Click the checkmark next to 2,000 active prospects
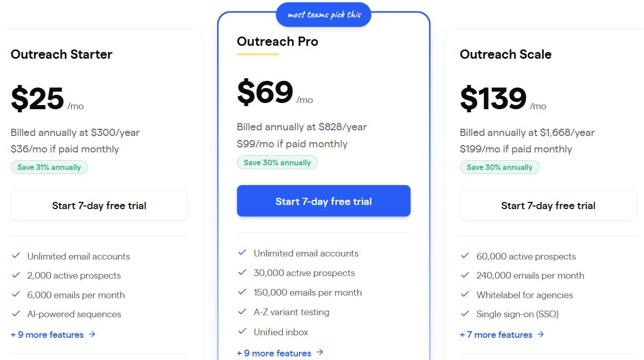The width and height of the screenshot is (644, 360). click(x=16, y=275)
